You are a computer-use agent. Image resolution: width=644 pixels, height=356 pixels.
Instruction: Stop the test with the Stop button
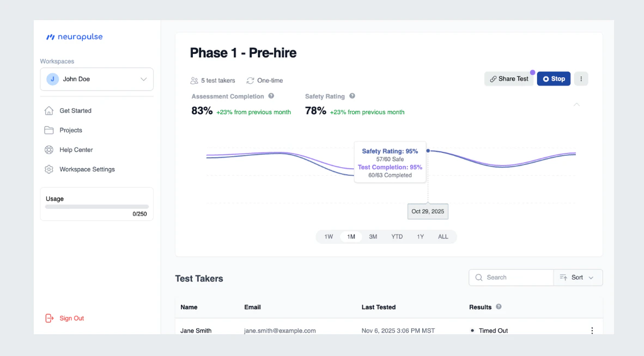click(x=554, y=79)
